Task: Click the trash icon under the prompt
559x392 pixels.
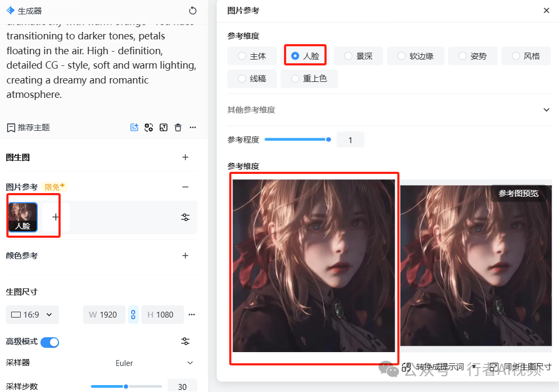Action: [x=178, y=128]
